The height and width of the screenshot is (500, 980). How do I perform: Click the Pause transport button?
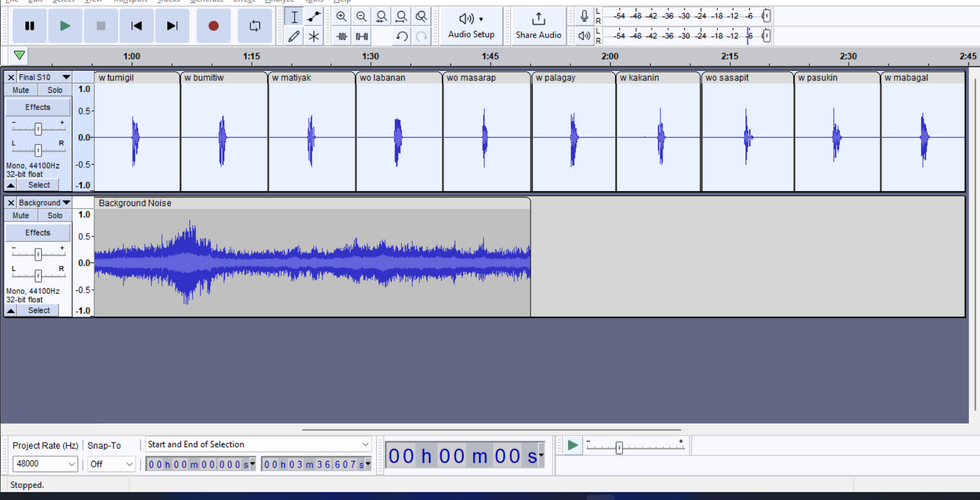[29, 26]
